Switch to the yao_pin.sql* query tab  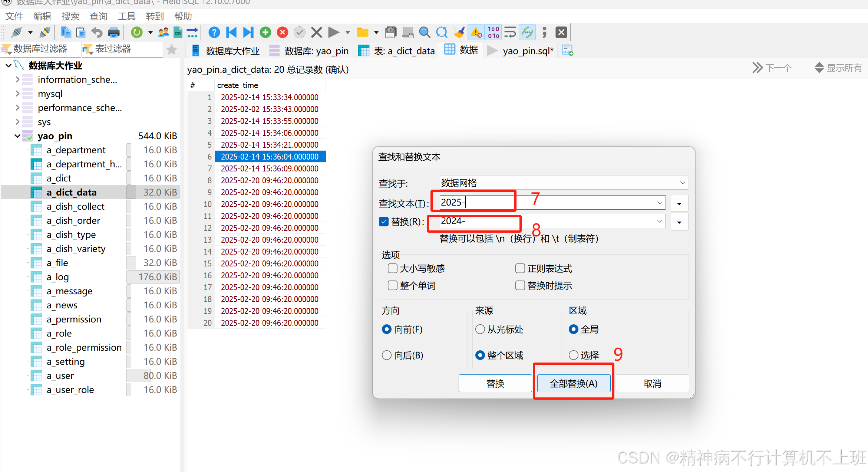527,51
